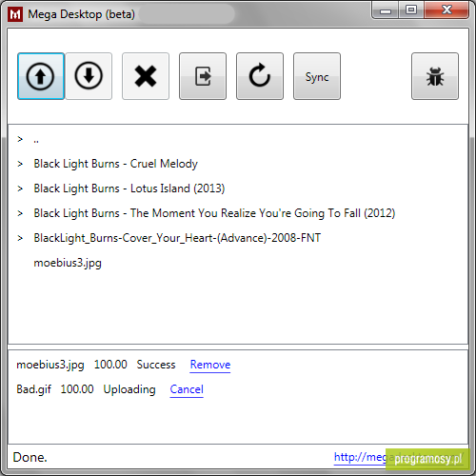Click the Uploading status text
This screenshot has height=476, width=476.
pos(129,389)
